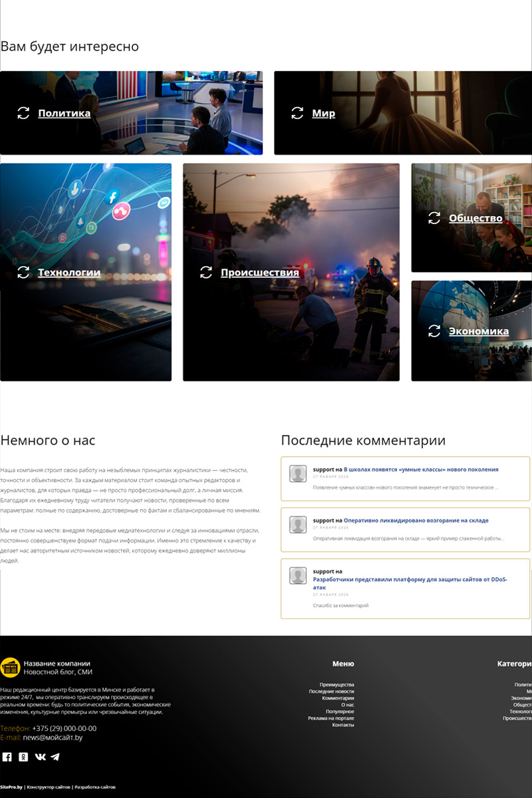The width and height of the screenshot is (532, 798).
Task: Select Преимущества in footer menu
Action: click(x=336, y=685)
